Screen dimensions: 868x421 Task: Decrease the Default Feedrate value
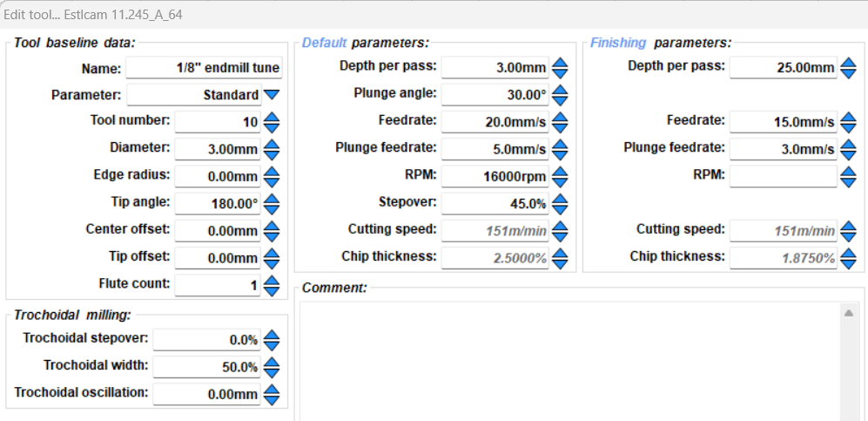pos(560,127)
